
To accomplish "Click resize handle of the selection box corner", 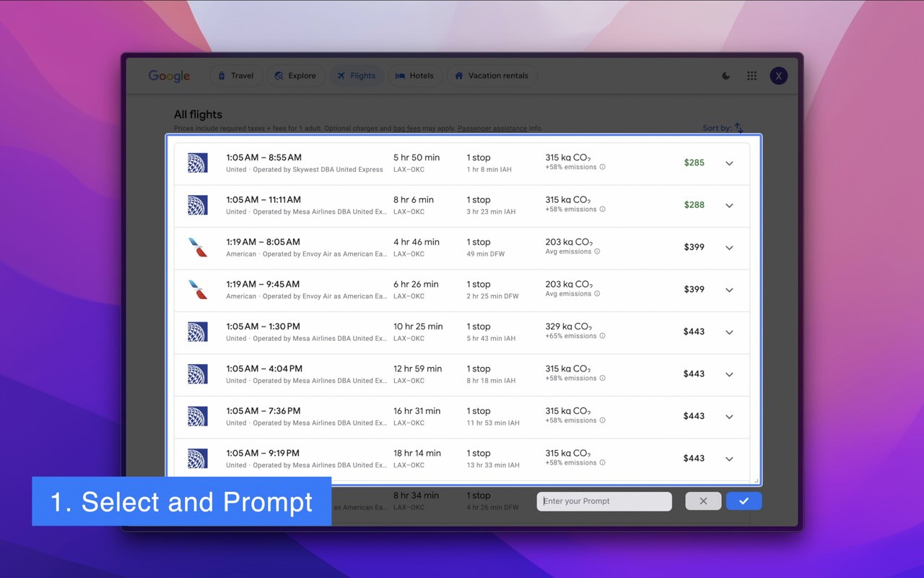I will 757,480.
